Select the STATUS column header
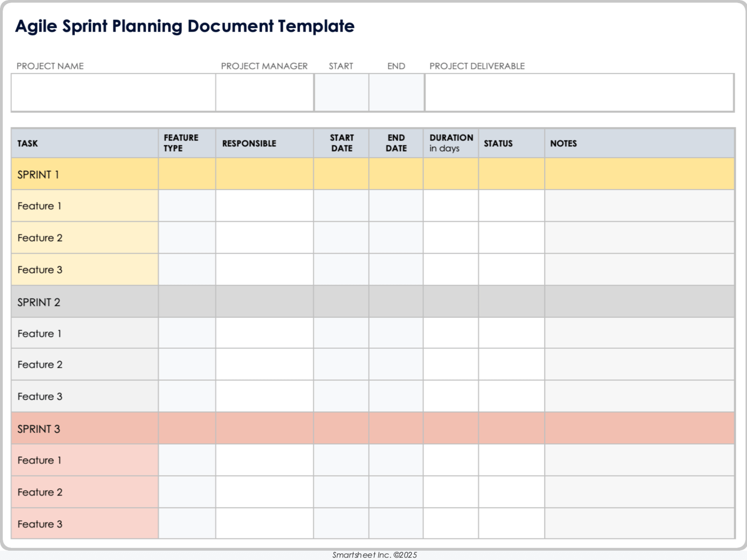The height and width of the screenshot is (560, 747). point(498,143)
